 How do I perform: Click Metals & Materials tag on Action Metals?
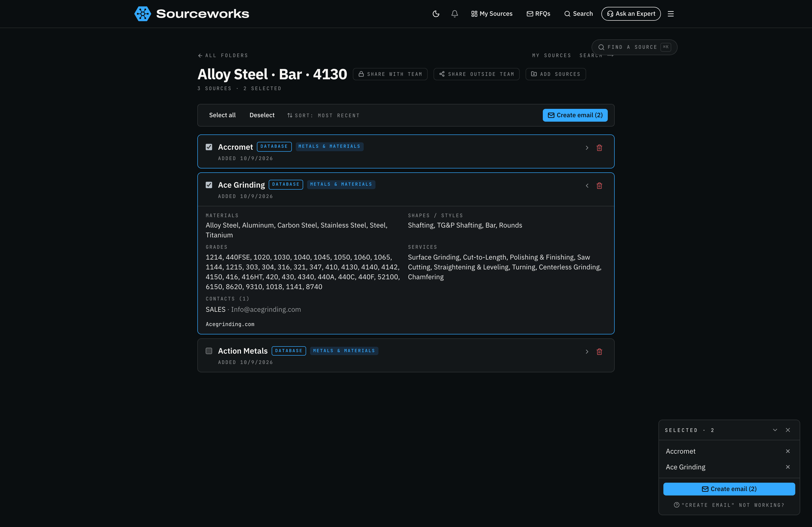pyautogui.click(x=344, y=351)
